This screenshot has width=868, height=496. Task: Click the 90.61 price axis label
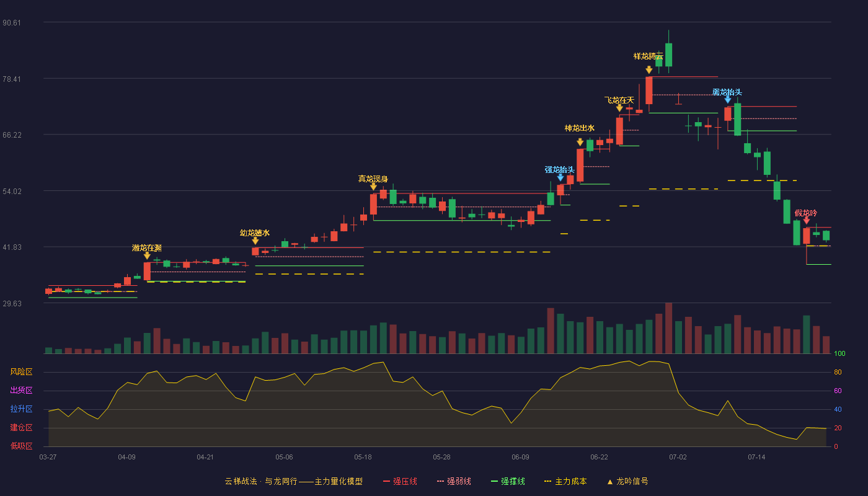(x=12, y=23)
